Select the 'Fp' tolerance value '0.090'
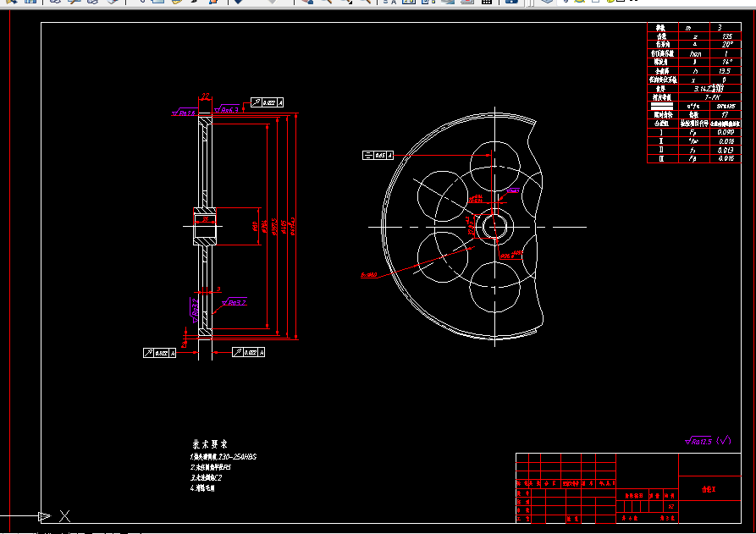This screenshot has width=756, height=534. [726, 133]
